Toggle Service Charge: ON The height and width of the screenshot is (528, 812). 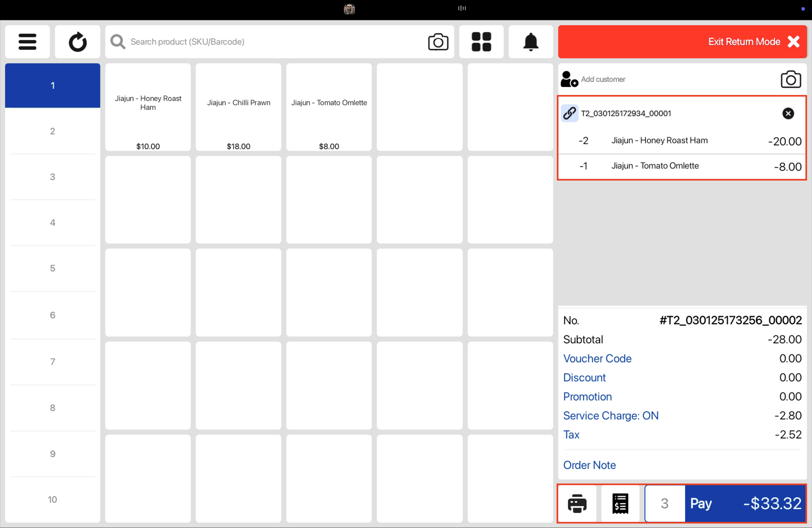611,415
